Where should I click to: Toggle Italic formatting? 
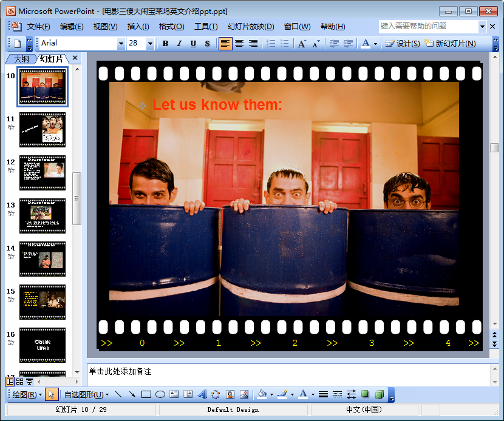(179, 43)
